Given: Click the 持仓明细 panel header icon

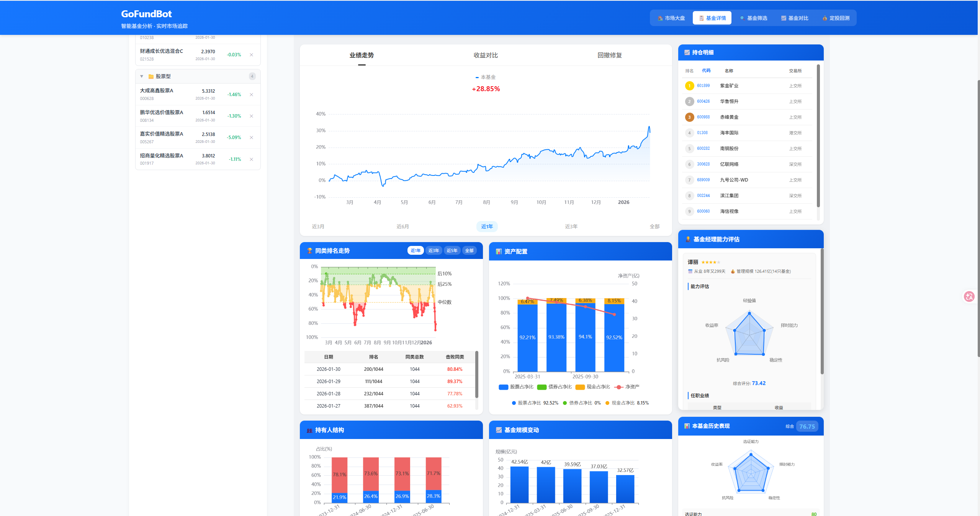Looking at the screenshot, I should [687, 52].
